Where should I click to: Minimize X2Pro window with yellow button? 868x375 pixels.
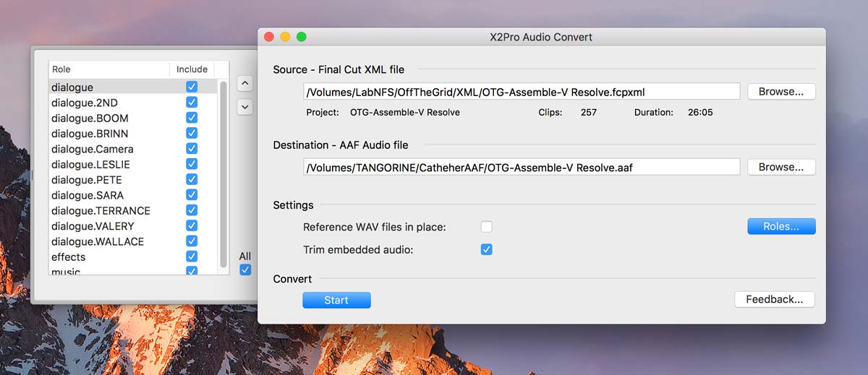[x=285, y=37]
